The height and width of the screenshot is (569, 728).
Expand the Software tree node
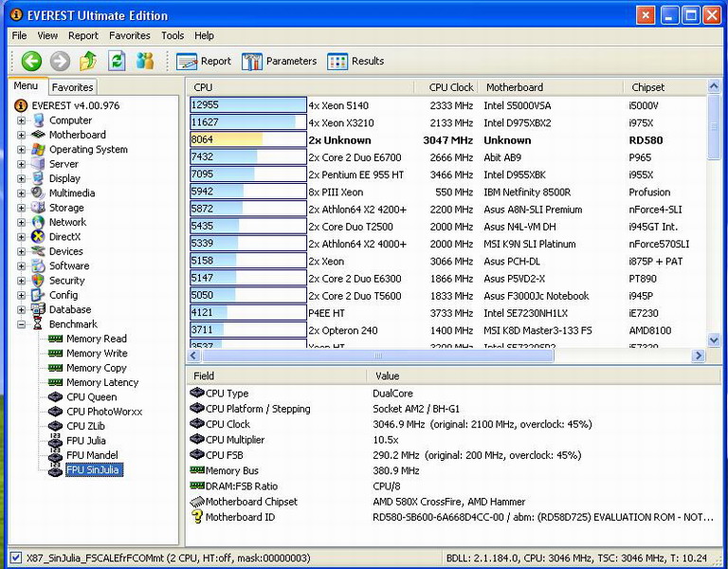tap(21, 266)
